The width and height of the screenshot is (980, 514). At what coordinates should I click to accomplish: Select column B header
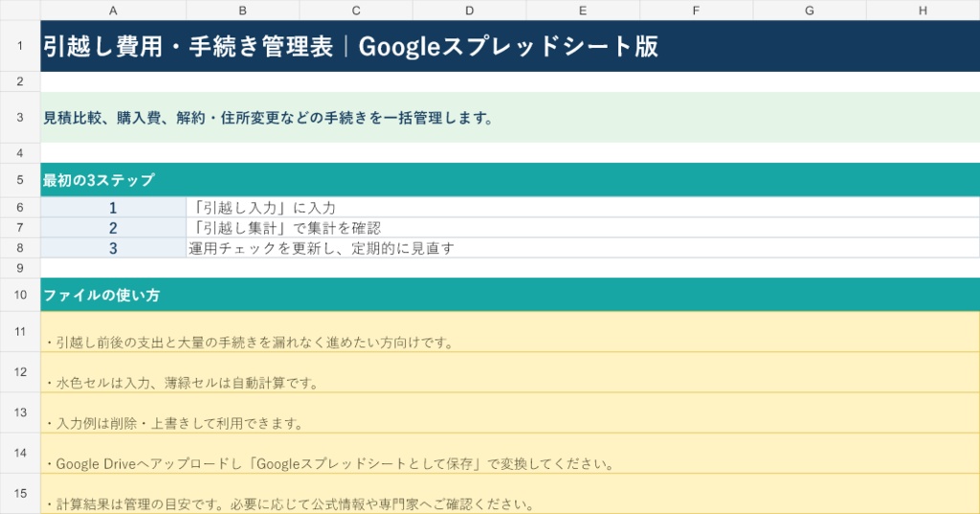point(242,10)
